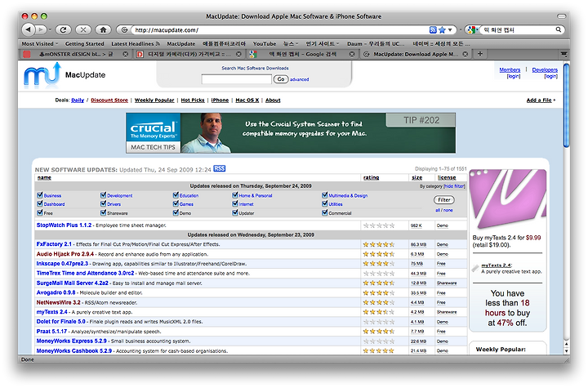Open the Audio Hijack Pro 2.9.4 link

(x=65, y=254)
